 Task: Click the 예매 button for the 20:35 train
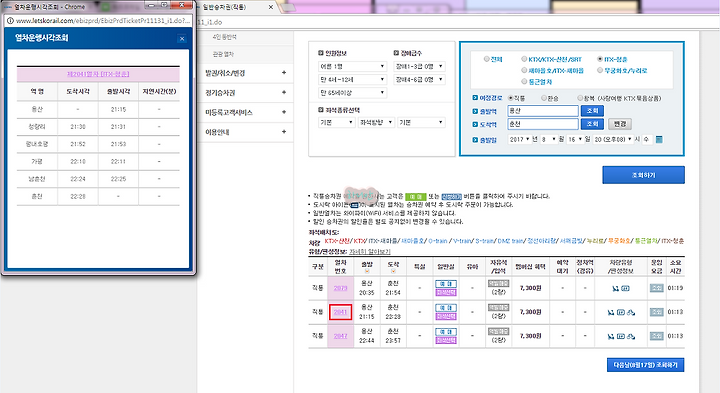[446, 284]
